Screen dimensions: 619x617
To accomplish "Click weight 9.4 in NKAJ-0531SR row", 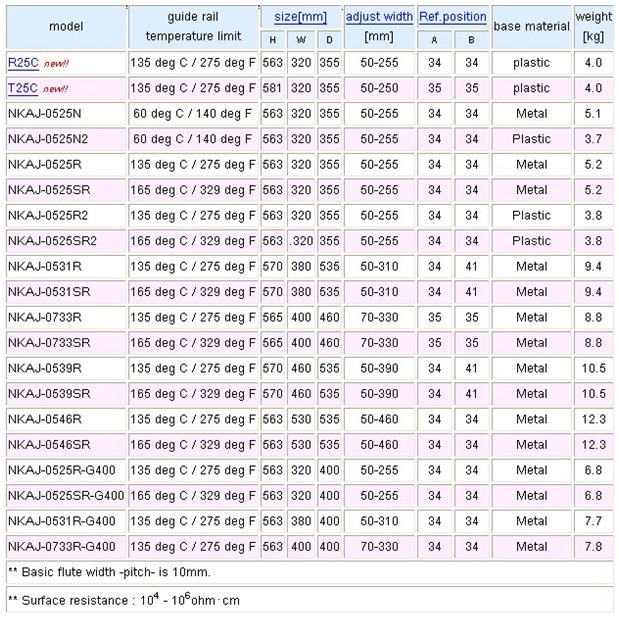I will point(593,292).
